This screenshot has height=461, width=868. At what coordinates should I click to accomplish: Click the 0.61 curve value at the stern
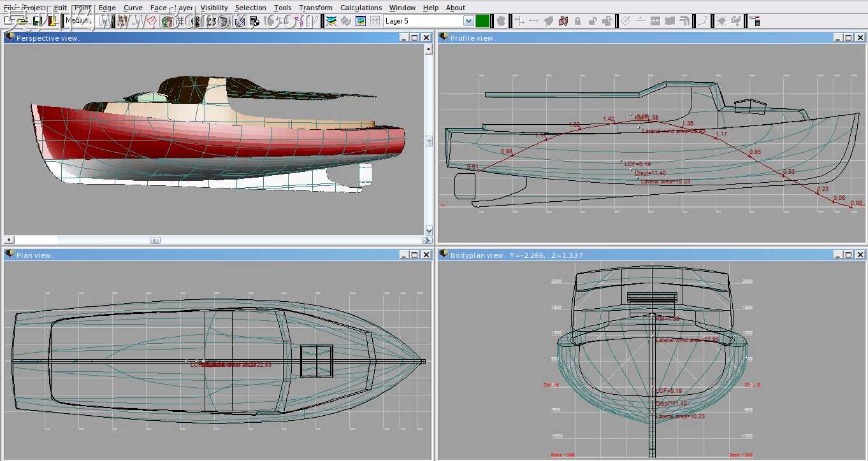(472, 167)
